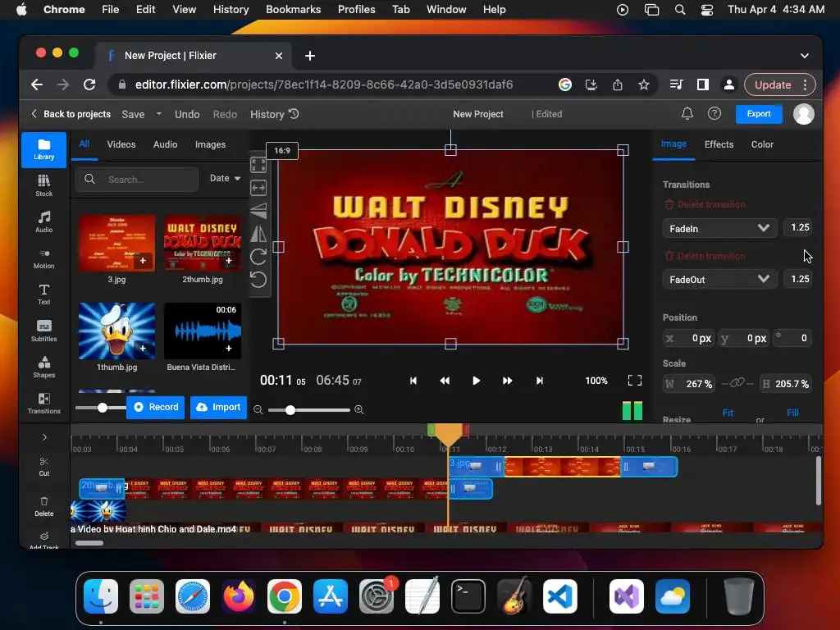This screenshot has width=840, height=630.
Task: Click the Export button
Action: [759, 113]
